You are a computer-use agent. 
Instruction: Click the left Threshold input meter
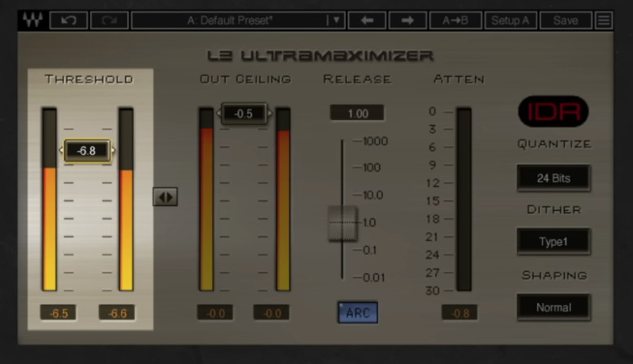pos(50,199)
